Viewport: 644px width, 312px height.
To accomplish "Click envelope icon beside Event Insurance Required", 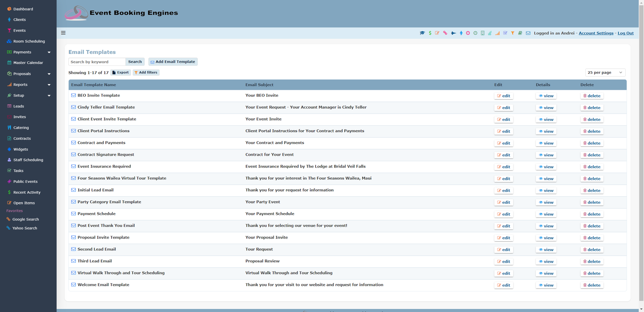I will pyautogui.click(x=73, y=166).
